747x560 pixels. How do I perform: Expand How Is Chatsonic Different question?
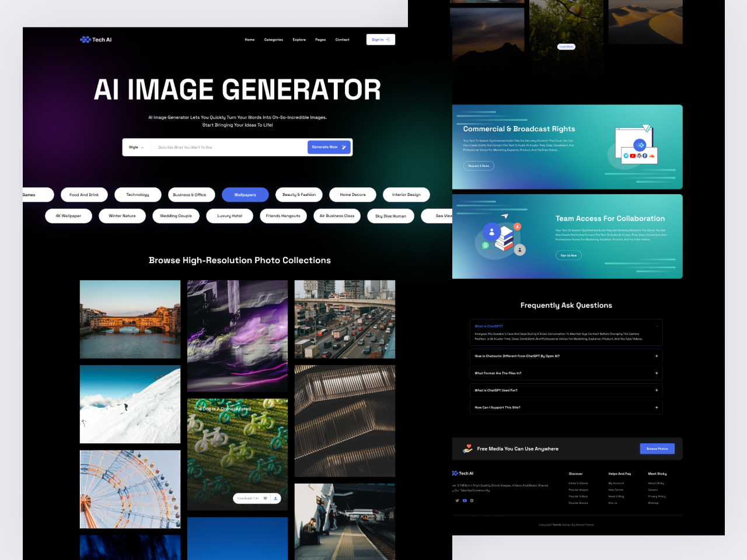(x=657, y=356)
